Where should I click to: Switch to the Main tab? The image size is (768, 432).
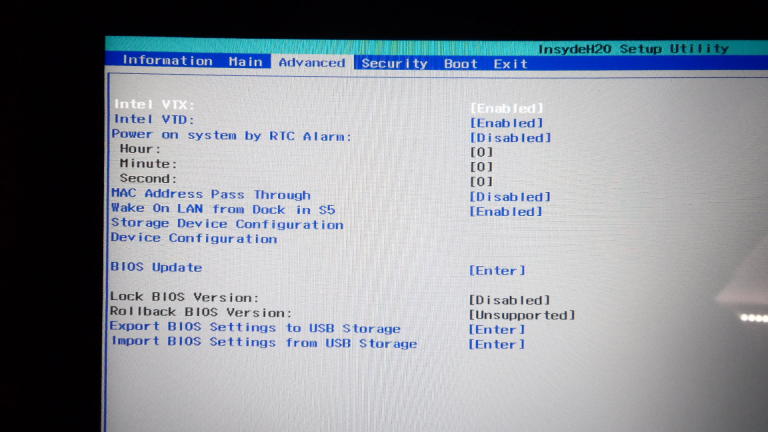[245, 62]
